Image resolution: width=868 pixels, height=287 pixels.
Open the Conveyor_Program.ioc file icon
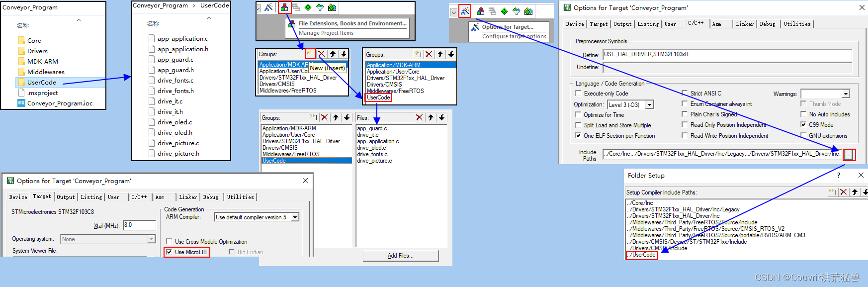[x=21, y=103]
